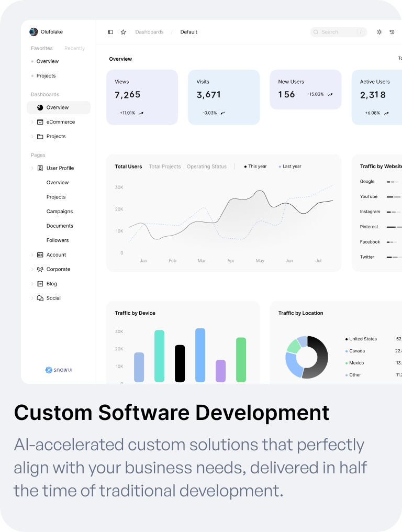Toggle Canada legend entry
This screenshot has height=532, width=402.
(x=355, y=351)
